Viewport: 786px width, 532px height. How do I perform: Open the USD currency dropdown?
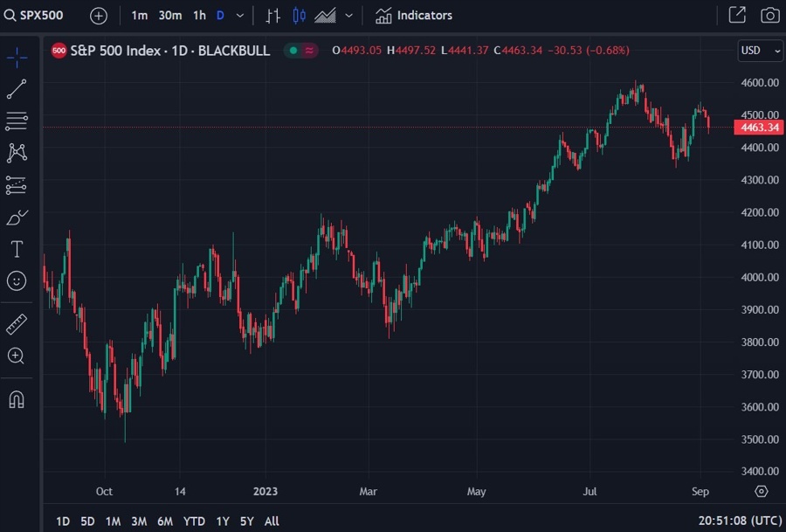tap(761, 51)
